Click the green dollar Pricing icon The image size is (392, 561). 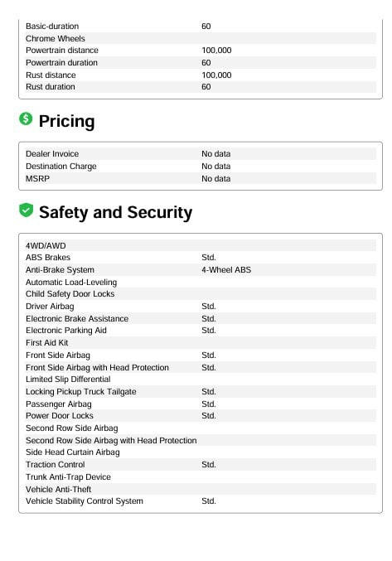click(x=26, y=118)
